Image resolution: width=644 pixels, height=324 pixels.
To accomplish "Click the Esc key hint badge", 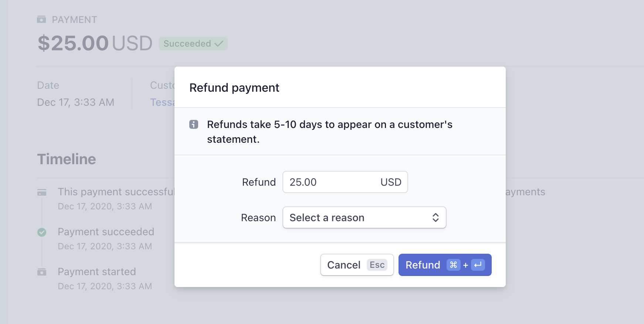I will click(377, 265).
